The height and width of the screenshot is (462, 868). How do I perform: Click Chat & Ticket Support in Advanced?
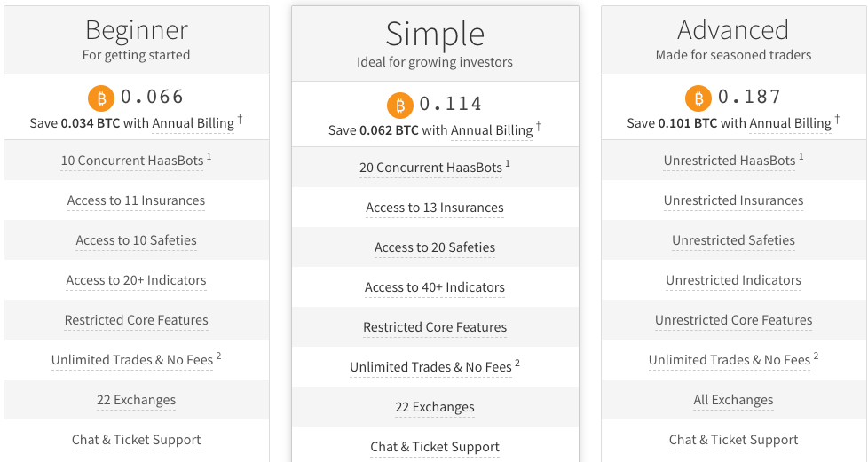(x=733, y=440)
